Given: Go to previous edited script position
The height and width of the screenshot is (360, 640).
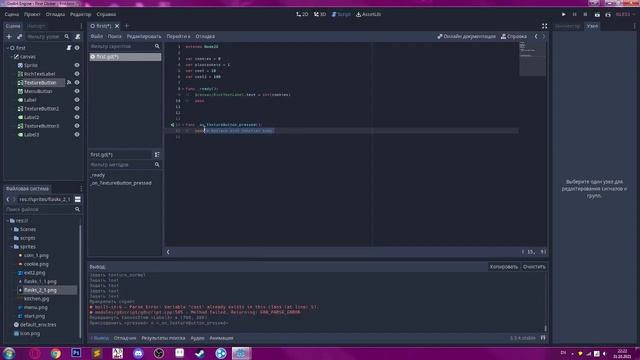Looking at the screenshot, I should 536,36.
